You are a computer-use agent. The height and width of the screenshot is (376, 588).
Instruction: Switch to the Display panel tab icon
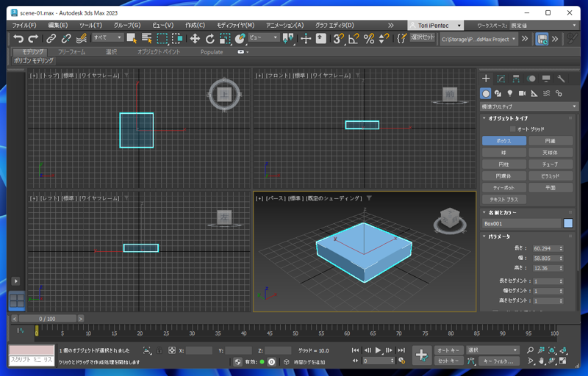546,79
